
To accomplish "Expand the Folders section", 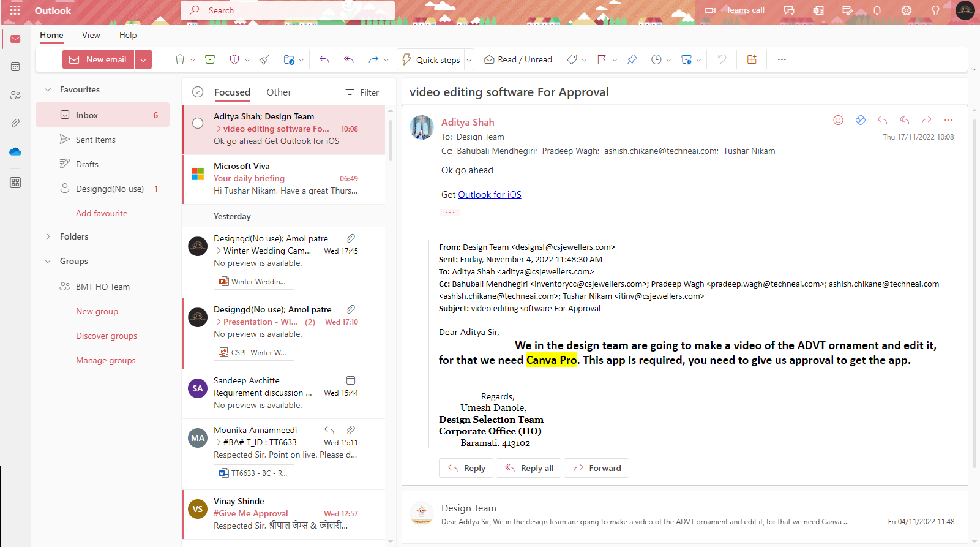I will (x=48, y=236).
